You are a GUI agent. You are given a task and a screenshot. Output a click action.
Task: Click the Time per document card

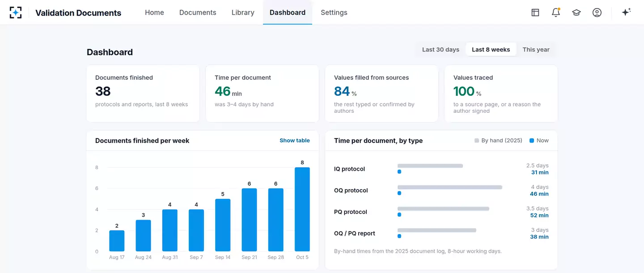coord(262,94)
